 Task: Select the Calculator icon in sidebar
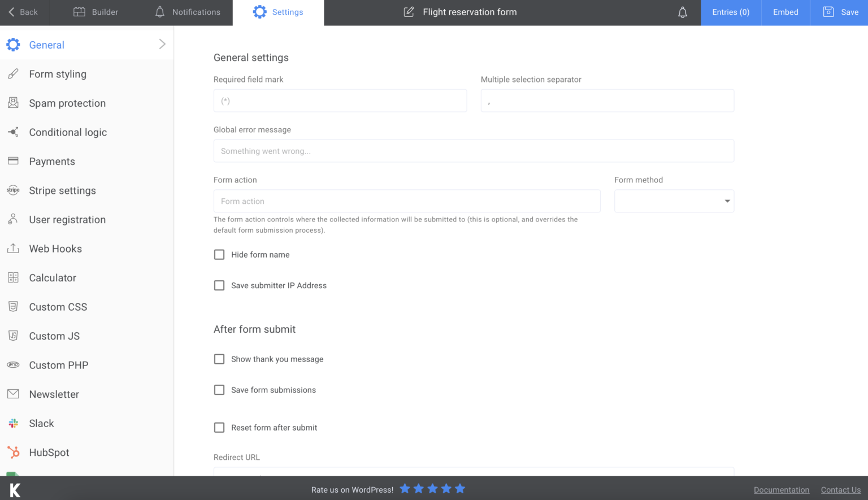click(13, 277)
